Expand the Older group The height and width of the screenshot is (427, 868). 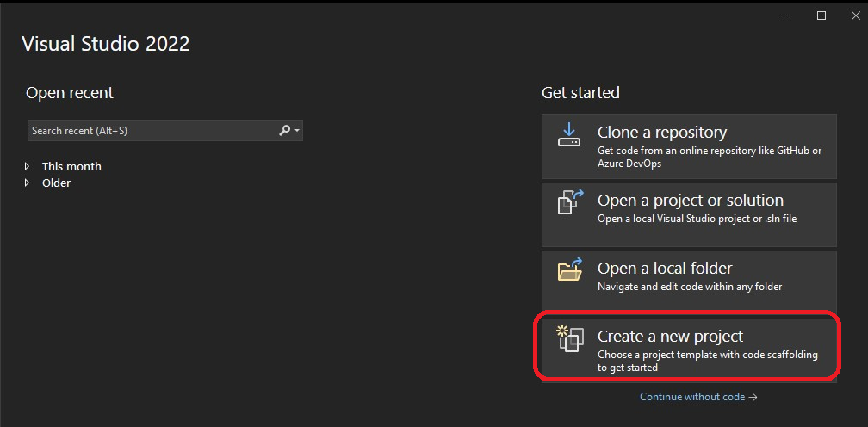28,183
